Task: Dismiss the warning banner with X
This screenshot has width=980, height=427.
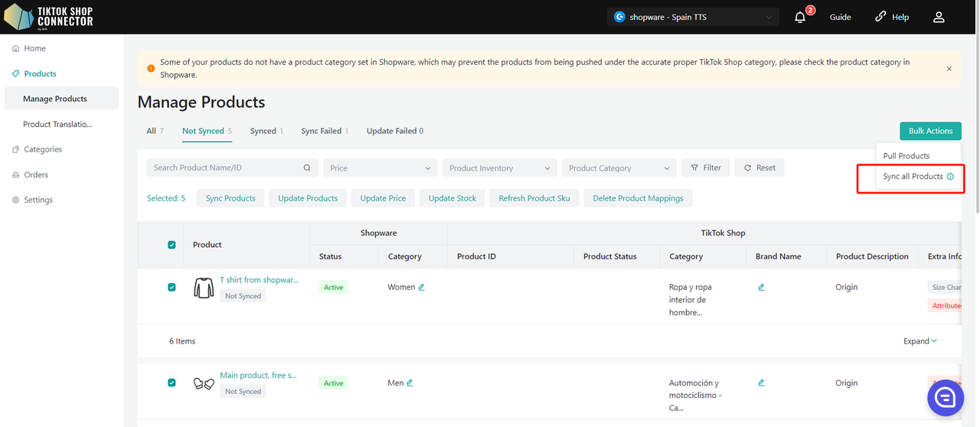Action: point(949,69)
